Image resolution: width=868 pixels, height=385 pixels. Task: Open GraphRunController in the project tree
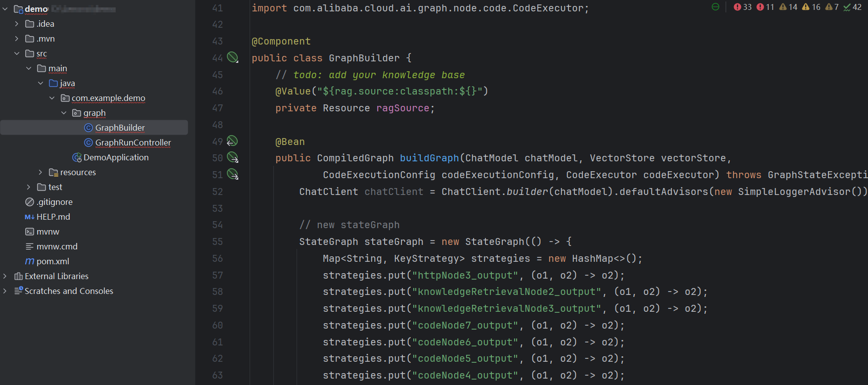point(133,143)
